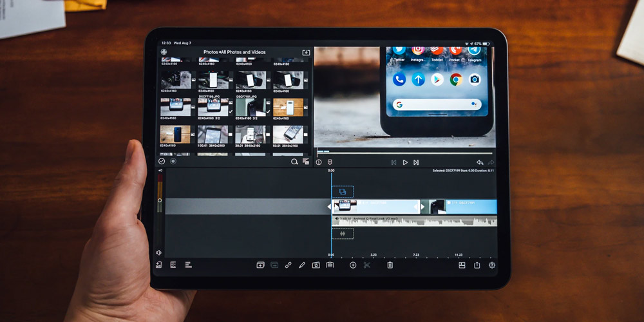This screenshot has width=644, height=322.
Task: Select the blue phone on wood thumbnail
Action: click(x=175, y=134)
